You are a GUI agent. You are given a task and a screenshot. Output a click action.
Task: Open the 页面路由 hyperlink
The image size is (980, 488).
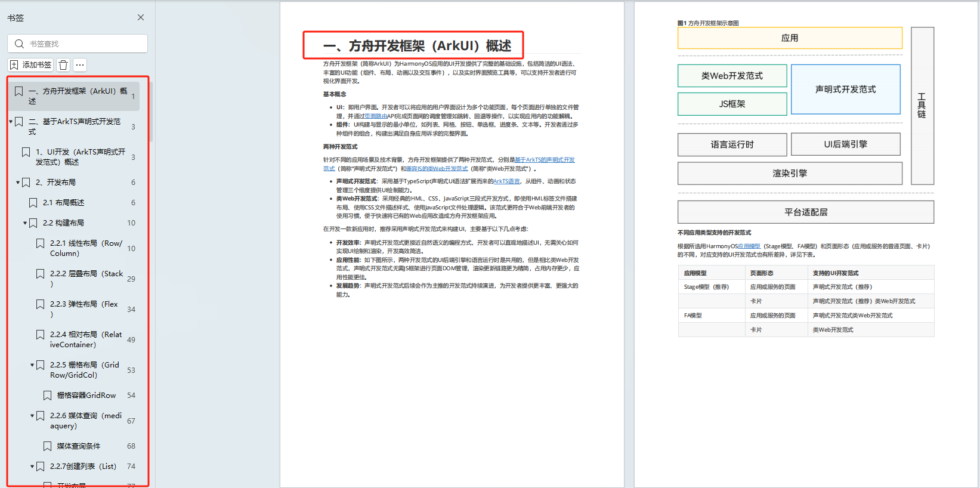(x=376, y=116)
